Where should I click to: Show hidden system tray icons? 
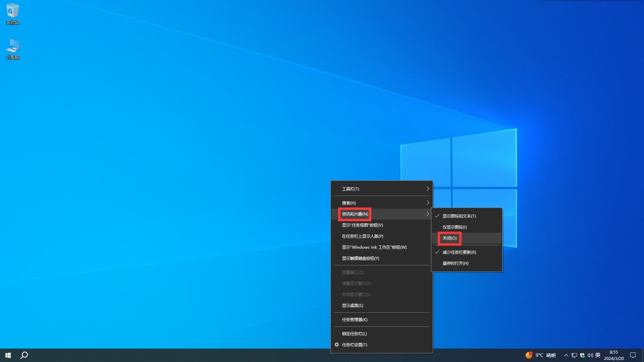tap(566, 355)
